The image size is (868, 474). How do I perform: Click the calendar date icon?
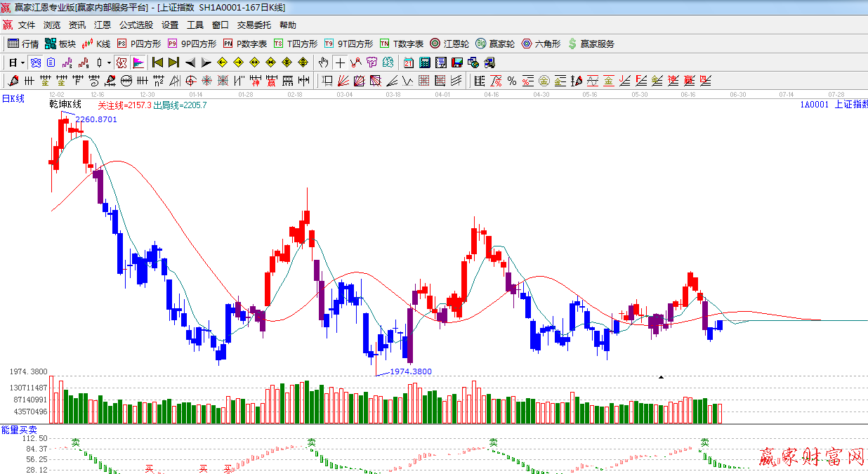(408, 62)
